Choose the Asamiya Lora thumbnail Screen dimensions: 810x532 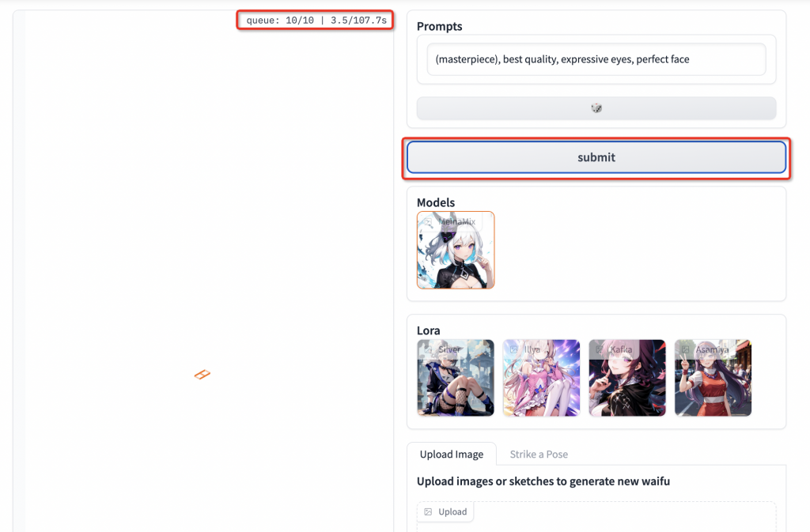[x=713, y=378]
